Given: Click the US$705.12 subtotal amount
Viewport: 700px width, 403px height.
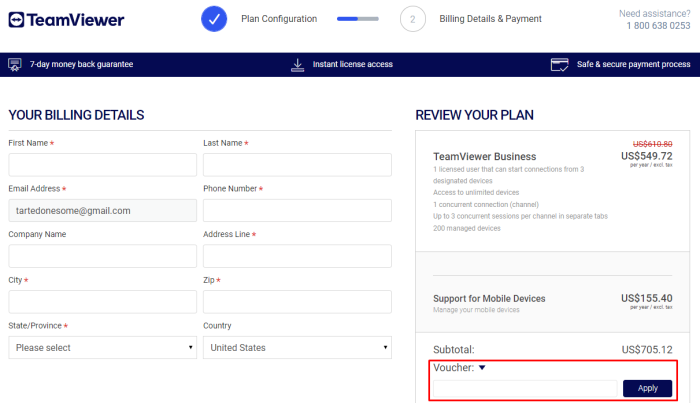Looking at the screenshot, I should pos(647,349).
